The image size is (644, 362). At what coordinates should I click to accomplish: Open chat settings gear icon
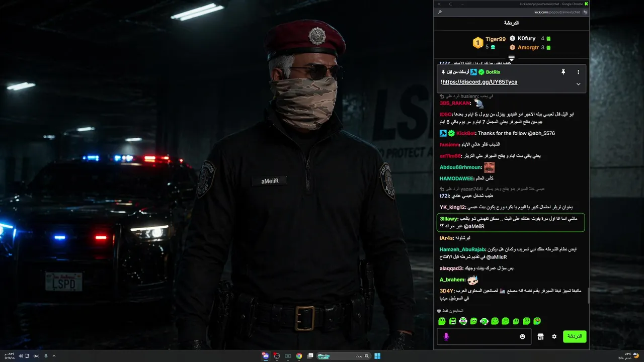554,336
